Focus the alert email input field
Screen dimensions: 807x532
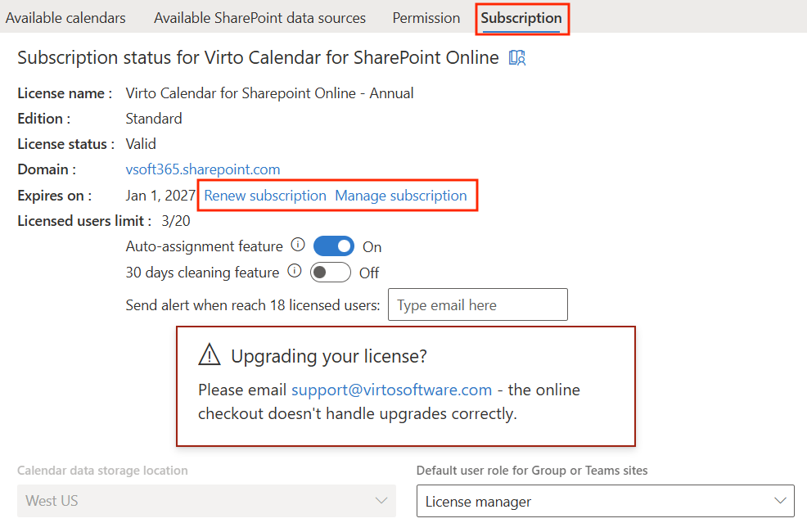[477, 305]
